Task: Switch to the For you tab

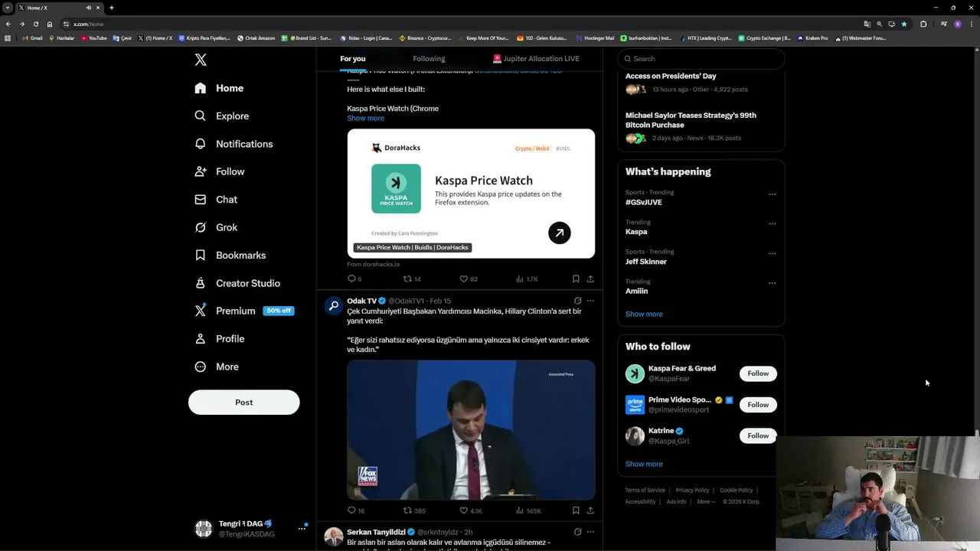Action: click(353, 59)
